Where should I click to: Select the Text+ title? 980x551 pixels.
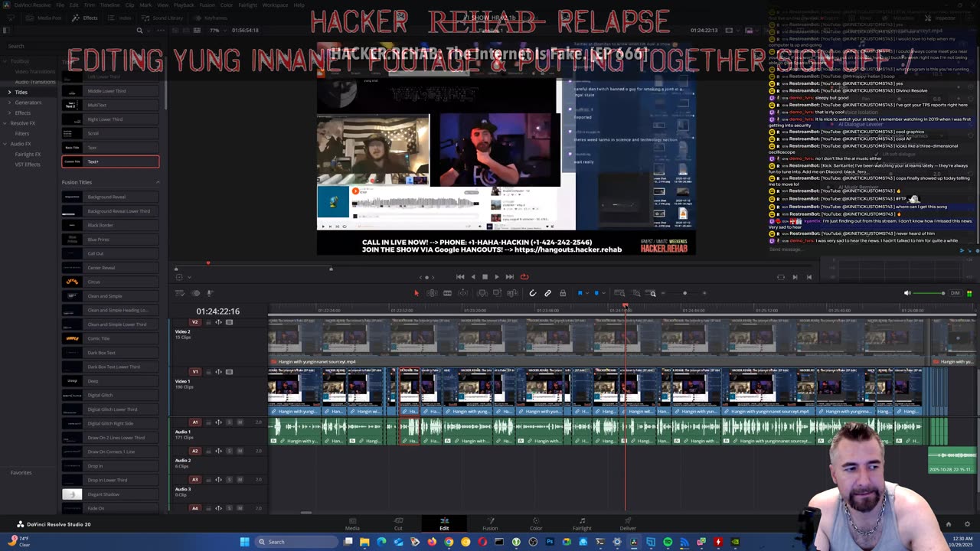(110, 161)
